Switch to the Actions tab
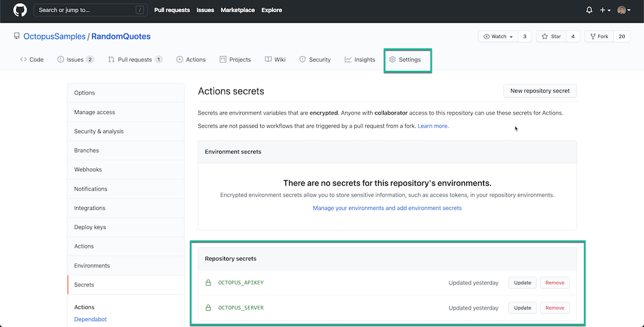The width and height of the screenshot is (644, 327). click(191, 59)
